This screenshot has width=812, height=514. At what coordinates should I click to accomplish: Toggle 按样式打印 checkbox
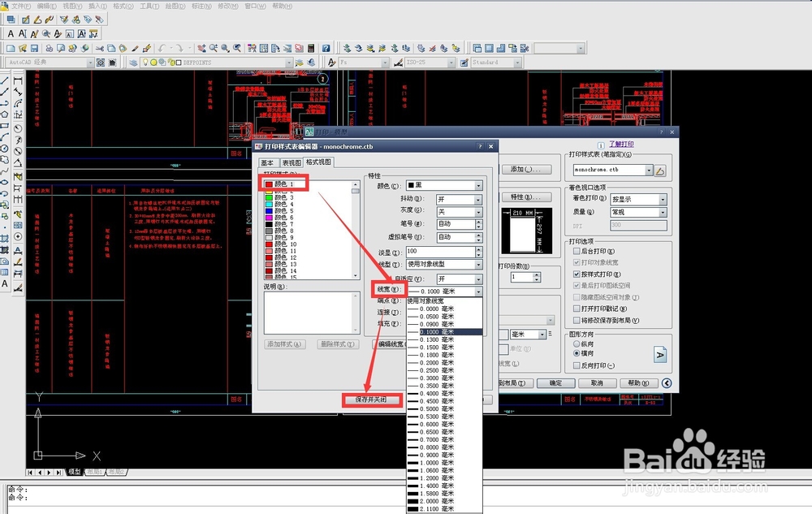[x=577, y=274]
